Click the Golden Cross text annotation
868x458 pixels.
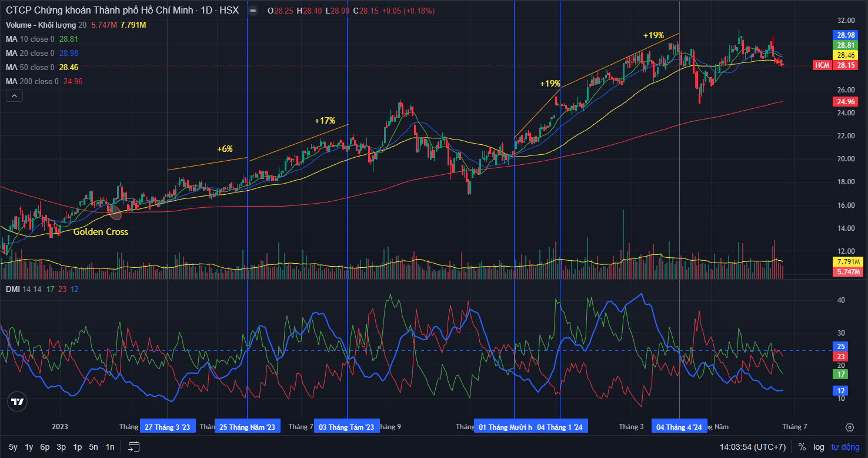point(101,232)
